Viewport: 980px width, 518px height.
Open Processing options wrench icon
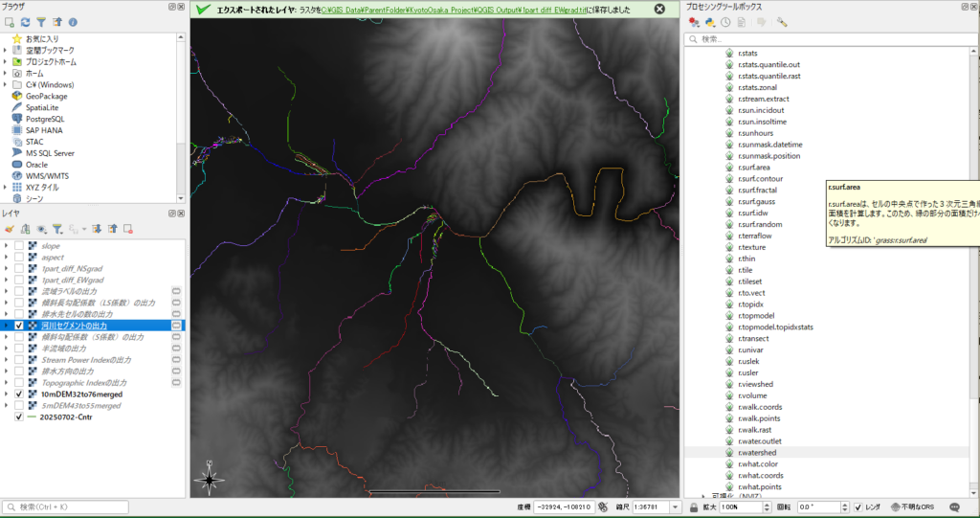click(x=782, y=22)
